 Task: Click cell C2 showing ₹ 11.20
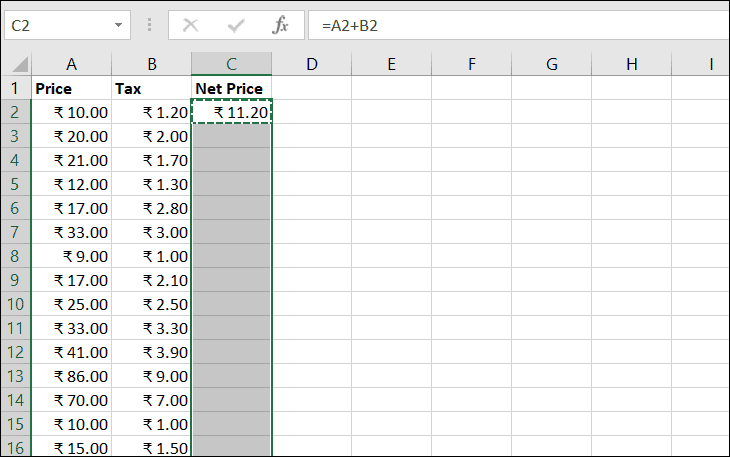coord(231,112)
